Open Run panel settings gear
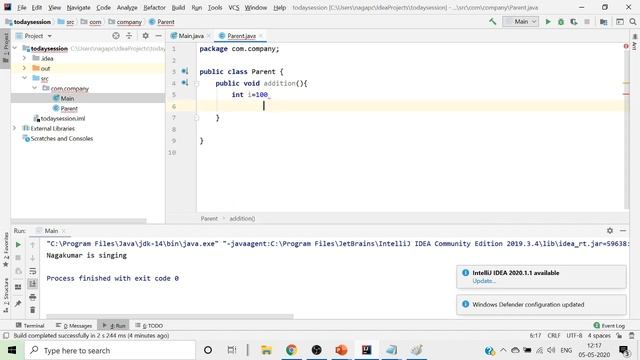640x360 pixels. [x=610, y=231]
